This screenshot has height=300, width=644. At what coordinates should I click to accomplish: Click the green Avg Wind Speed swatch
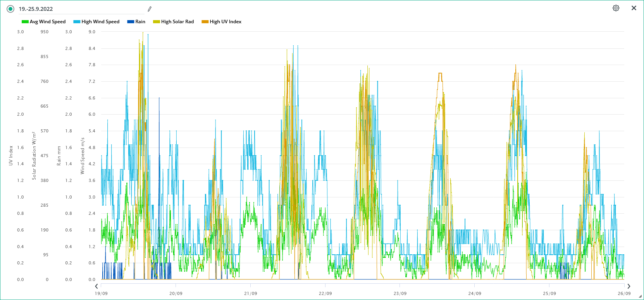tap(25, 22)
